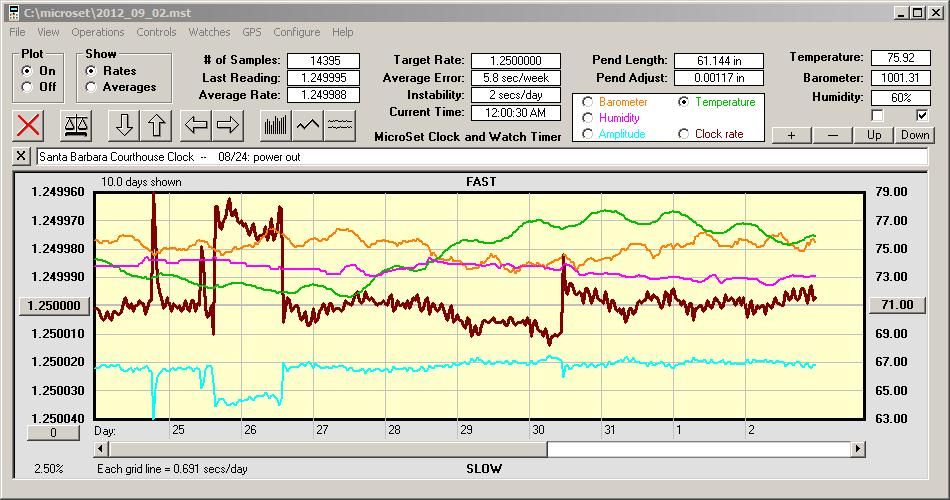Turn Plot Off radio button on
The height and width of the screenshot is (500, 950).
(x=27, y=87)
